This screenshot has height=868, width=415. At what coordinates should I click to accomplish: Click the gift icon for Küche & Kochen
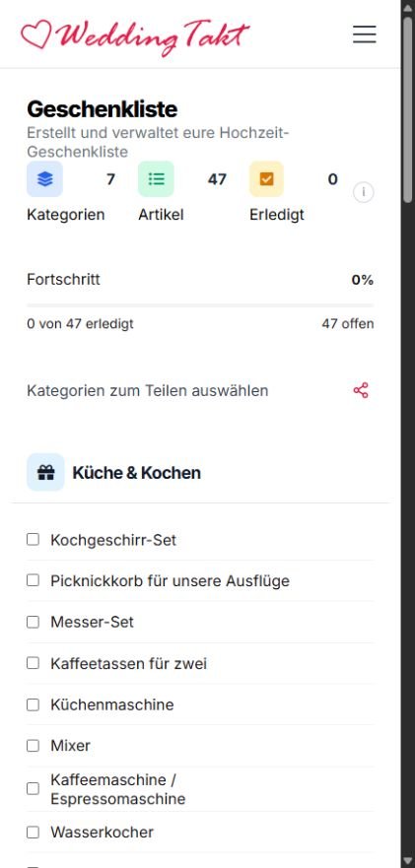pos(45,472)
